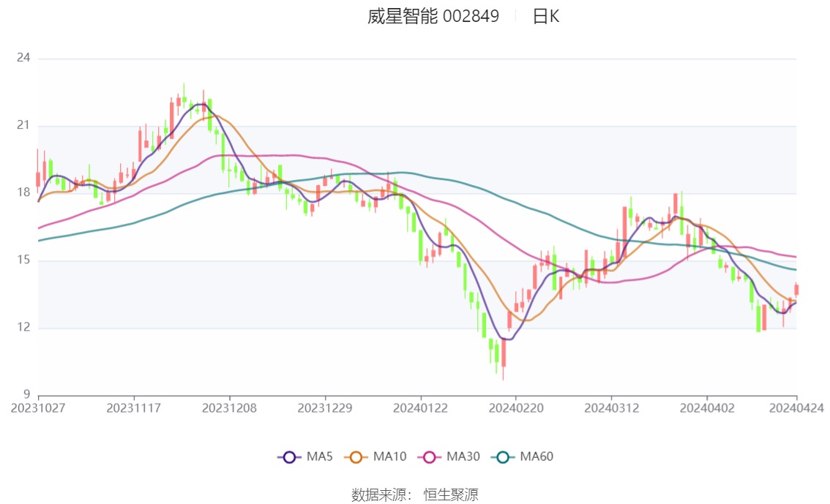The height and width of the screenshot is (504, 830).
Task: Select the 日K daily chart label
Action: tap(545, 17)
